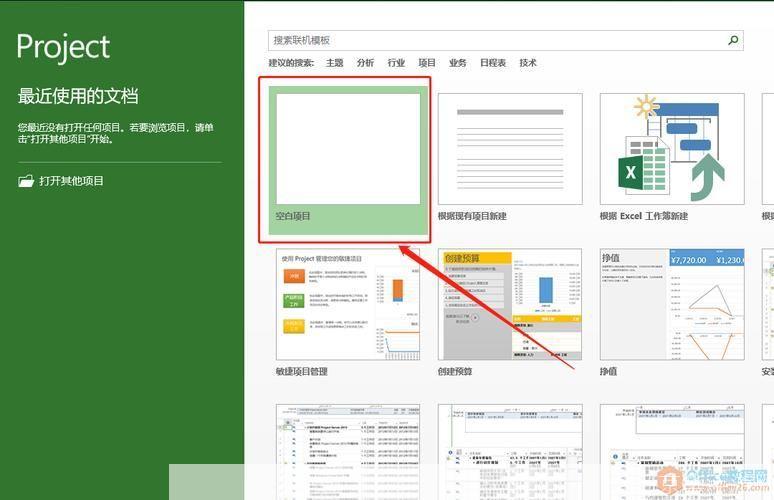
Task: Click the 最近使用的文档 heading
Action: (78, 96)
